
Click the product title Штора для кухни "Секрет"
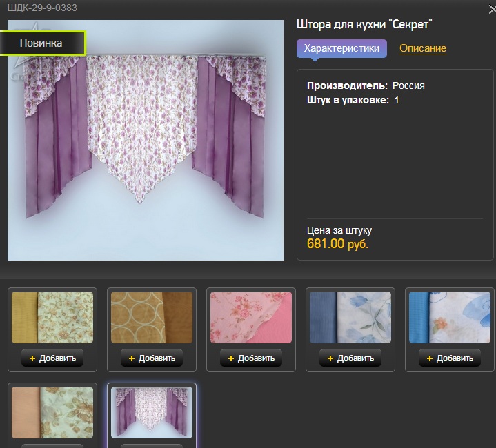tap(364, 24)
